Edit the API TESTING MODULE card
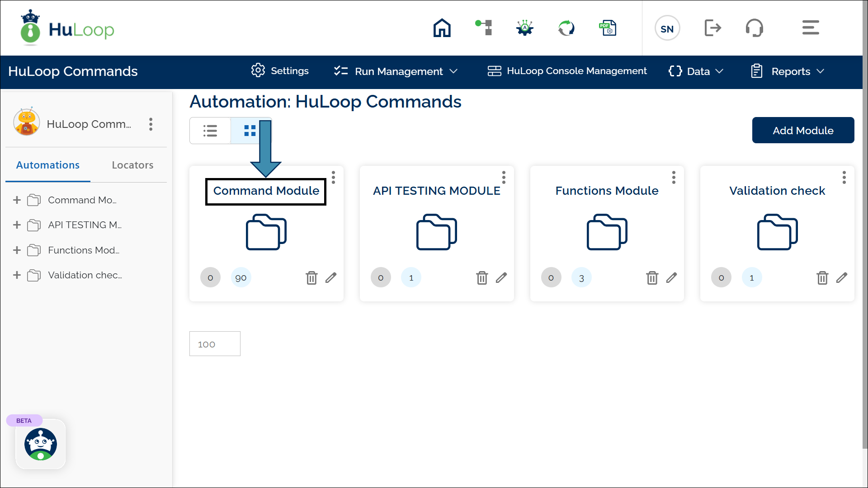Screen dimensions: 868x488 click(501, 277)
